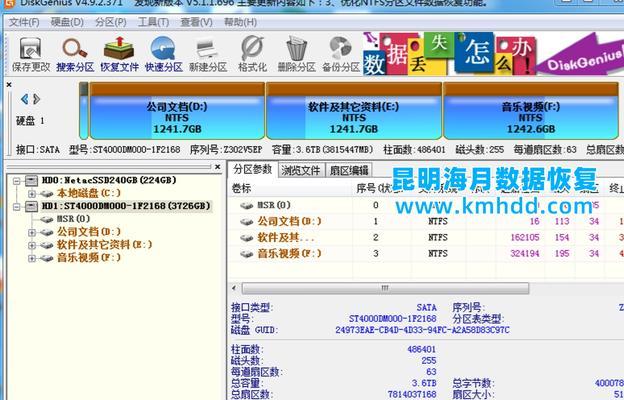This screenshot has width=624, height=400.
Task: Collapse the HD1 ST4000DM000 tree node
Action: (16, 207)
